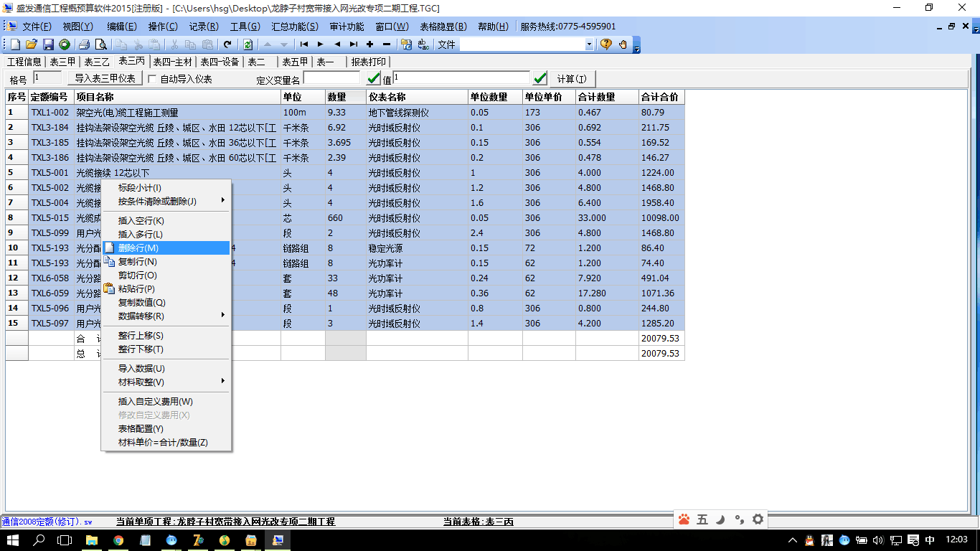Click the undo arrow icon
This screenshot has width=980, height=551.
pos(227,44)
